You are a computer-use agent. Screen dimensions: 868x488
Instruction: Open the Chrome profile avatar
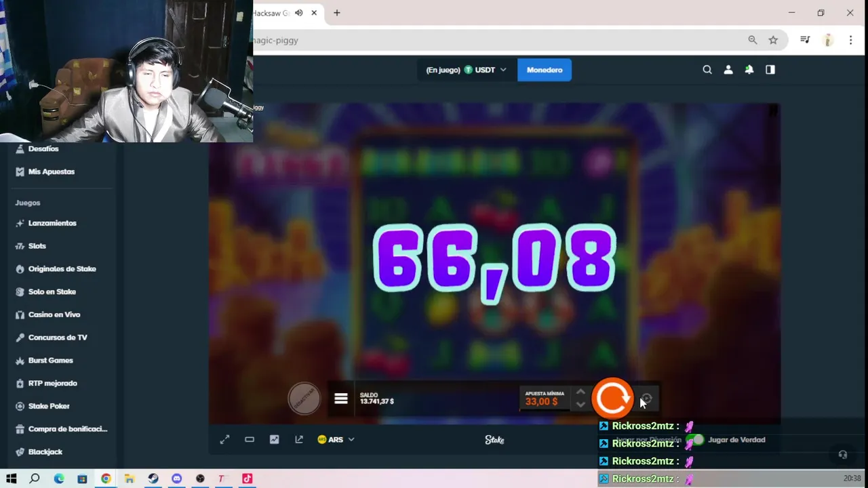click(x=828, y=40)
